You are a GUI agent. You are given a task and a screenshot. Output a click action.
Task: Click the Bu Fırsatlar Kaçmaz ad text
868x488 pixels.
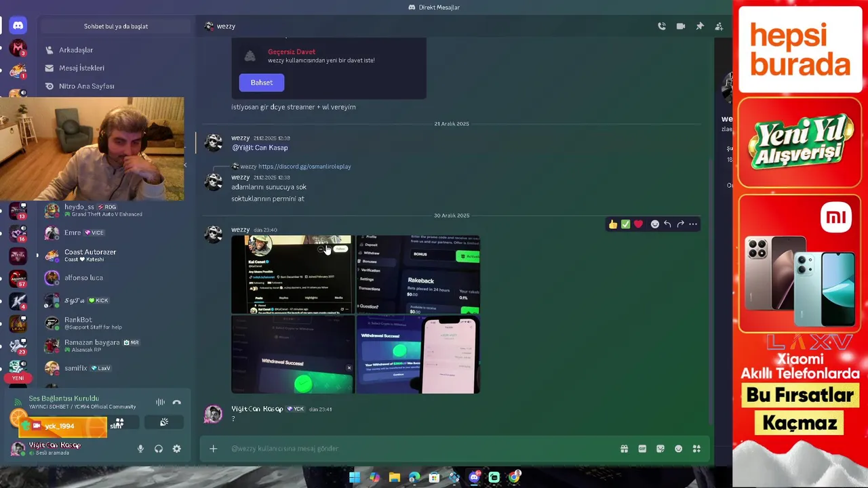coord(800,409)
